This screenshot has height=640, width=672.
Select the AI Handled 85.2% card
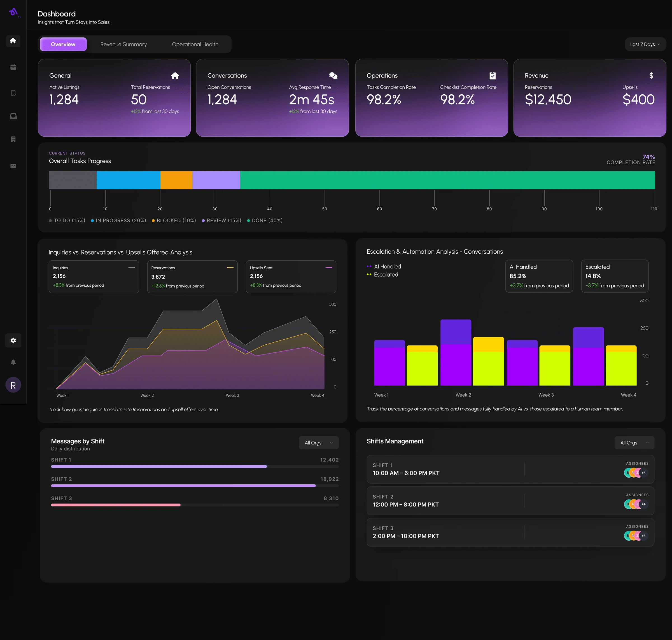tap(539, 276)
